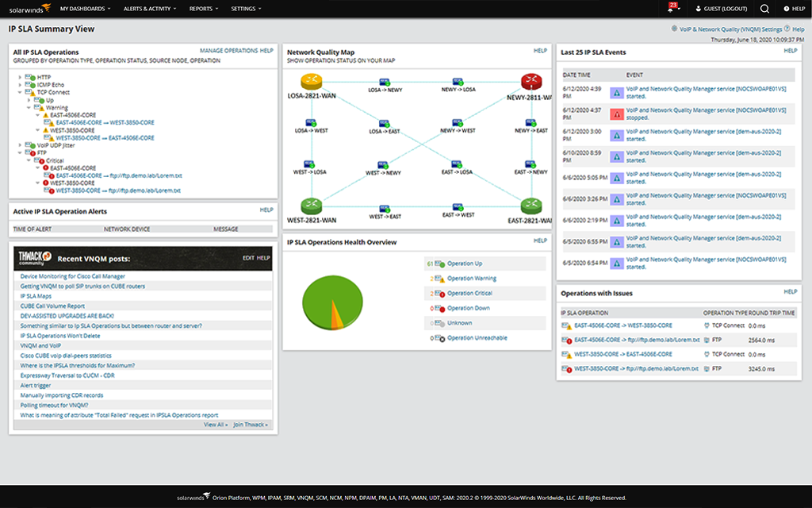Click the red NEWY-2811-WAN router icon
Viewport: 812px width, 508px height.
(530, 82)
